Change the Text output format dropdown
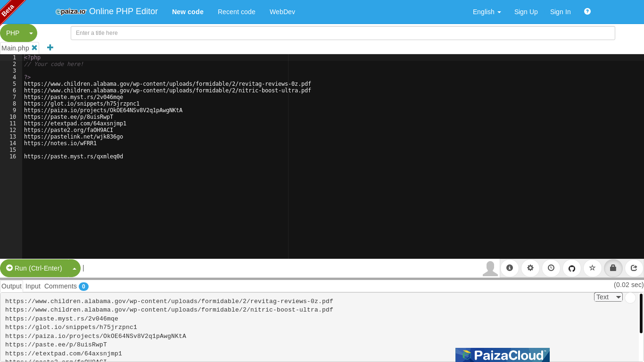 (x=608, y=297)
